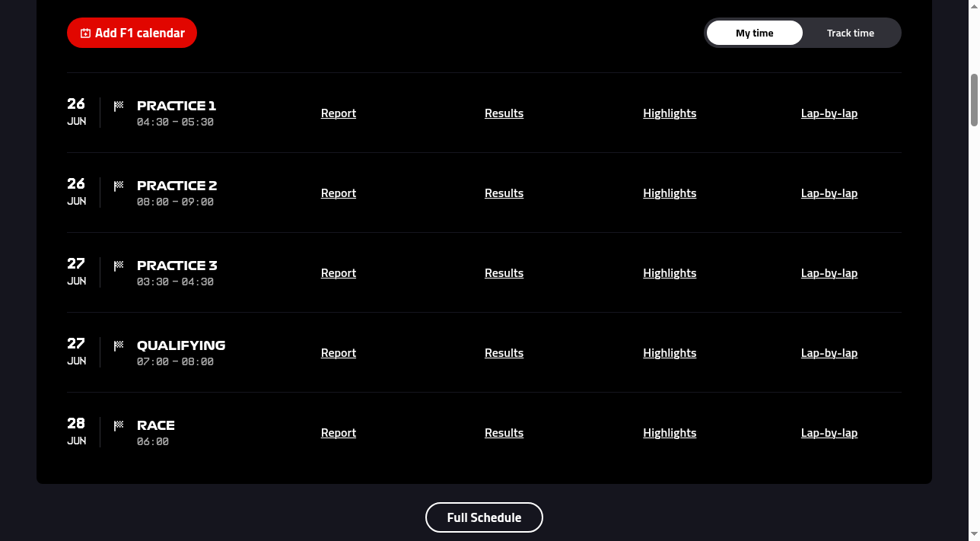Click the 03:30 – 04:30 time text

pyautogui.click(x=175, y=282)
